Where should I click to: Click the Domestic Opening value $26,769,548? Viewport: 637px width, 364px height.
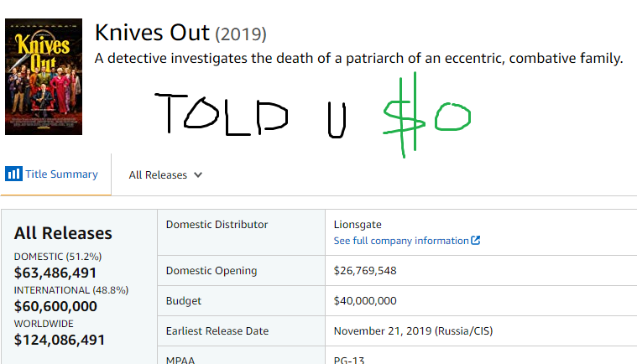365,271
